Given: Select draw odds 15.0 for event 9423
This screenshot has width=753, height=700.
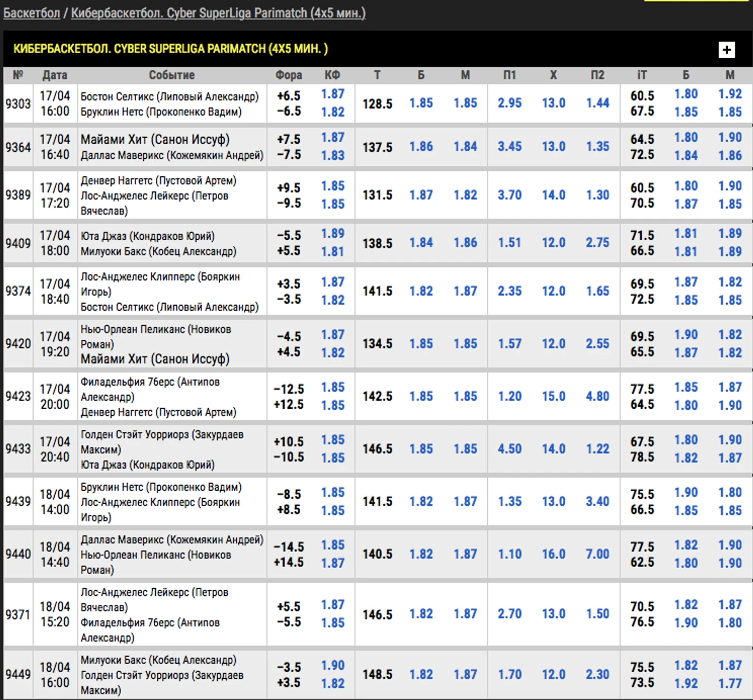Looking at the screenshot, I should click(553, 396).
